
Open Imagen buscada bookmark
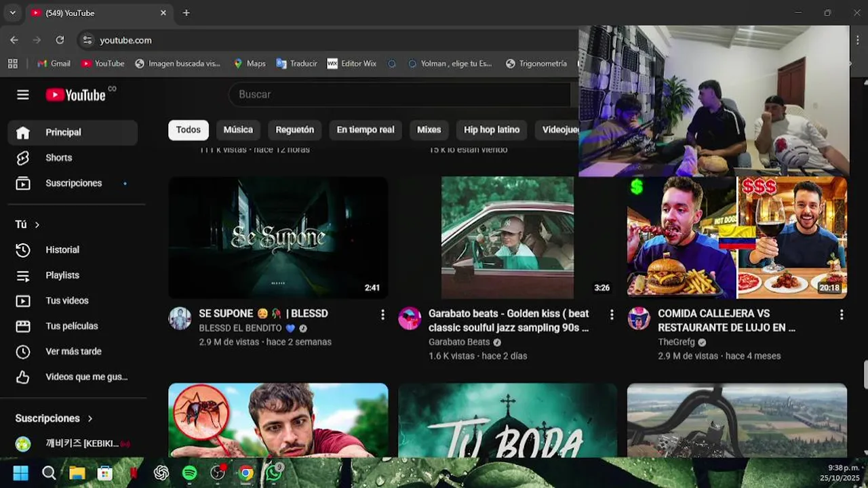coord(178,63)
